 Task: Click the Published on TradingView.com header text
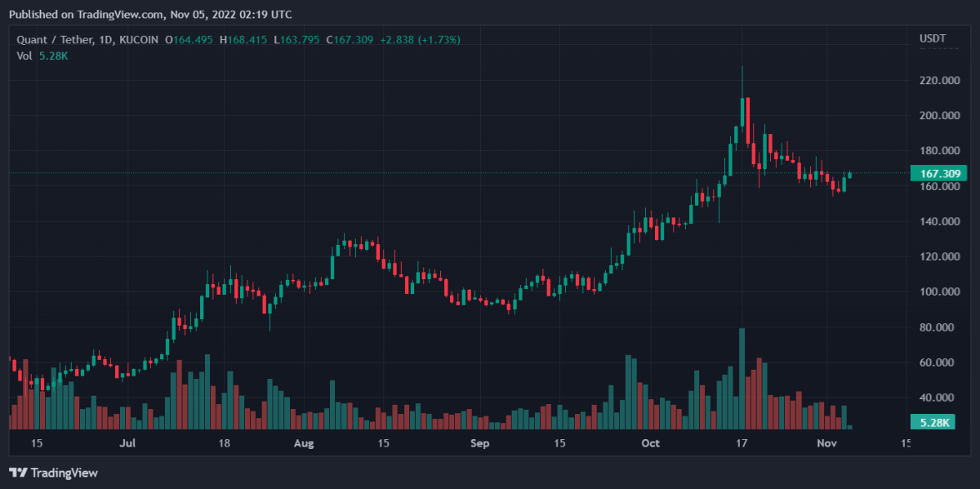(149, 15)
